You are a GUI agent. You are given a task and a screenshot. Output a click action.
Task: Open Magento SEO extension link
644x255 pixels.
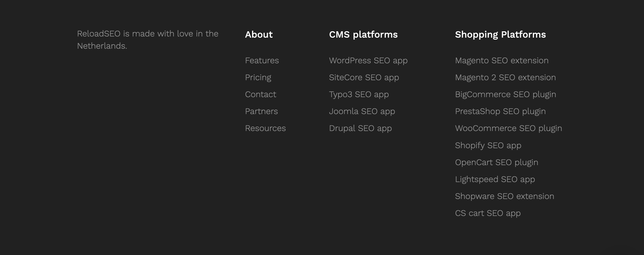click(x=502, y=61)
